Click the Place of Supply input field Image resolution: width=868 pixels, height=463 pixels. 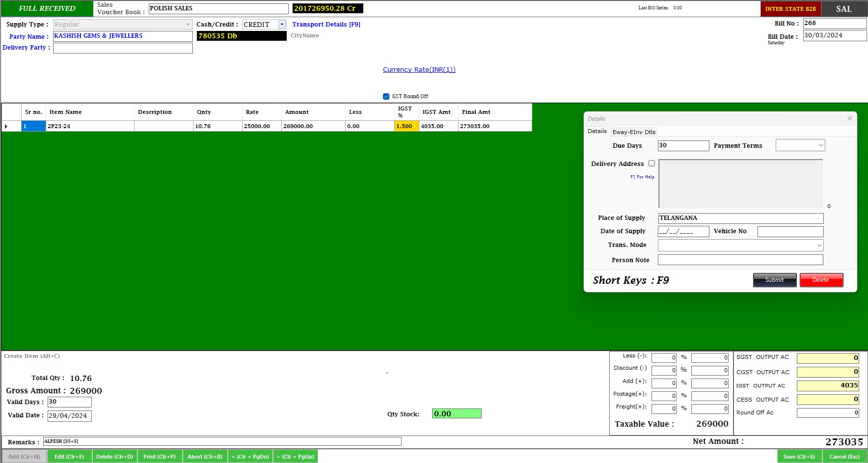(x=740, y=218)
